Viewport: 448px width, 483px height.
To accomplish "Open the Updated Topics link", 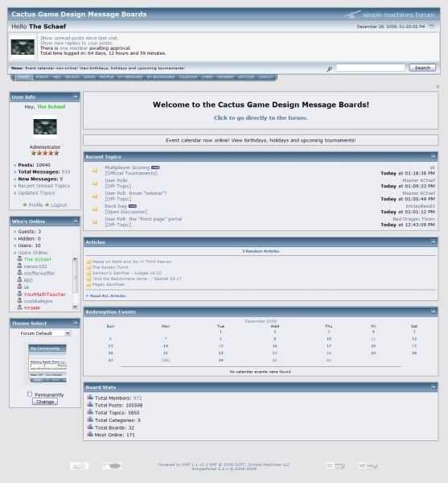I will [36, 193].
